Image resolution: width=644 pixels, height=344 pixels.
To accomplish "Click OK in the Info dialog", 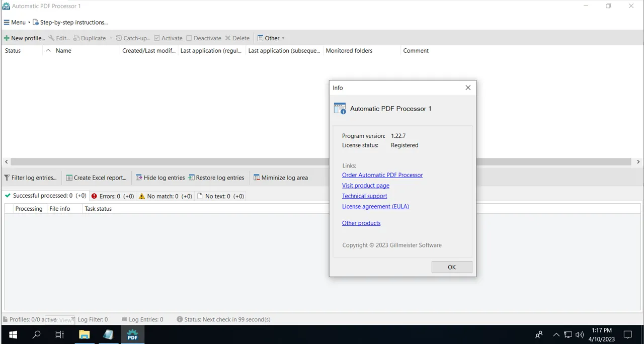I will [452, 267].
